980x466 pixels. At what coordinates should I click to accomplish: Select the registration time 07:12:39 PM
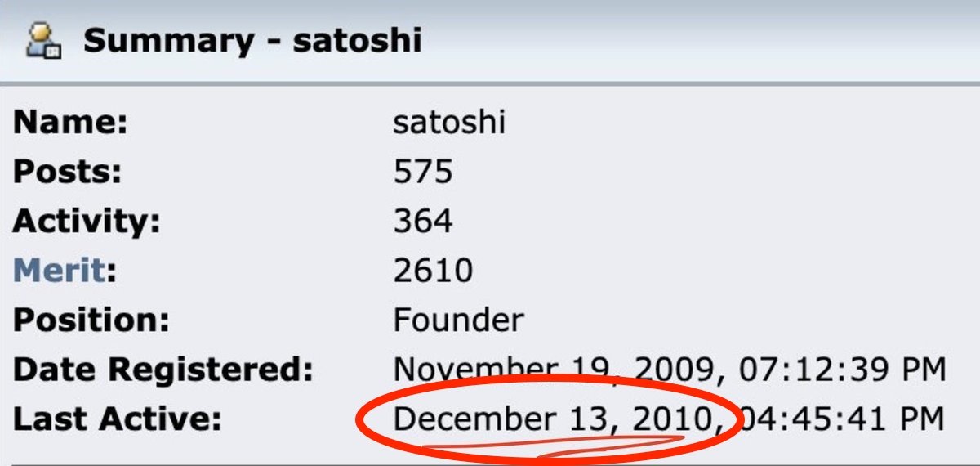[x=842, y=370]
